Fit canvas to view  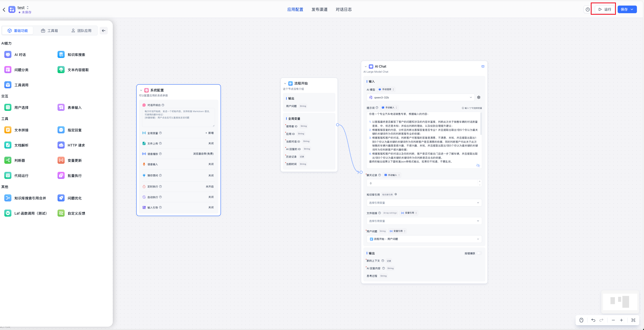click(633, 320)
